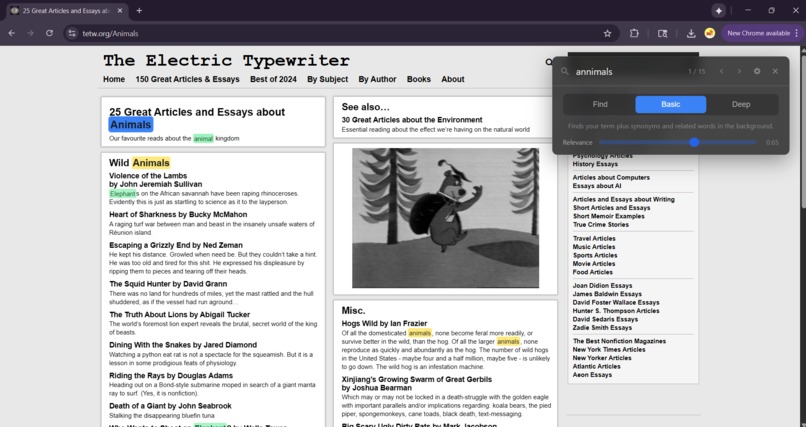This screenshot has width=806, height=427.
Task: Switch to Deep search mode
Action: (x=741, y=104)
